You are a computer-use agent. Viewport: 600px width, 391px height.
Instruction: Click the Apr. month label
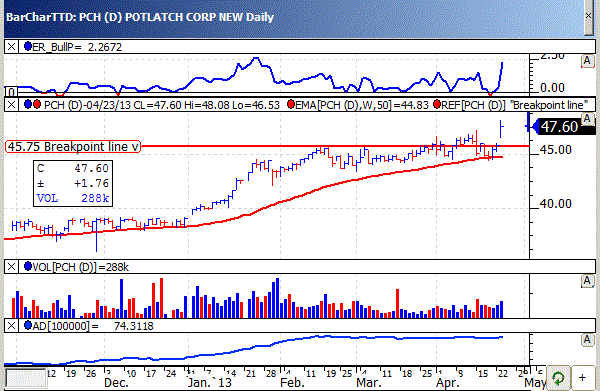pyautogui.click(x=448, y=383)
